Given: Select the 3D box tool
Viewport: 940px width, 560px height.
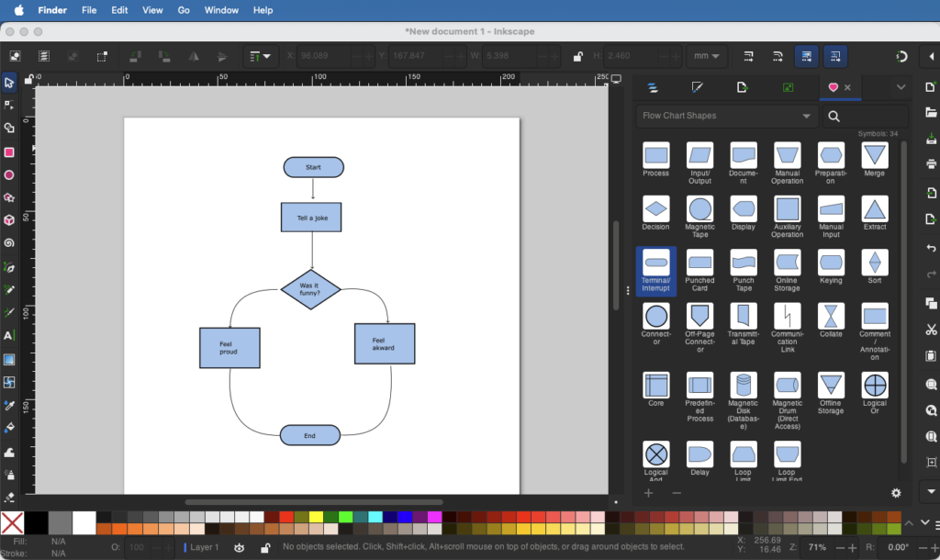Looking at the screenshot, I should (9, 220).
